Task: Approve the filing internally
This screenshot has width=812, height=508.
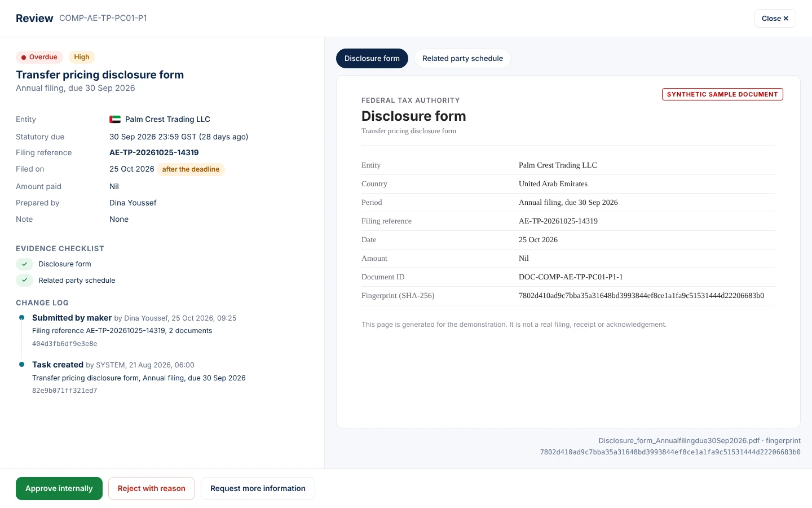Action: [59, 489]
